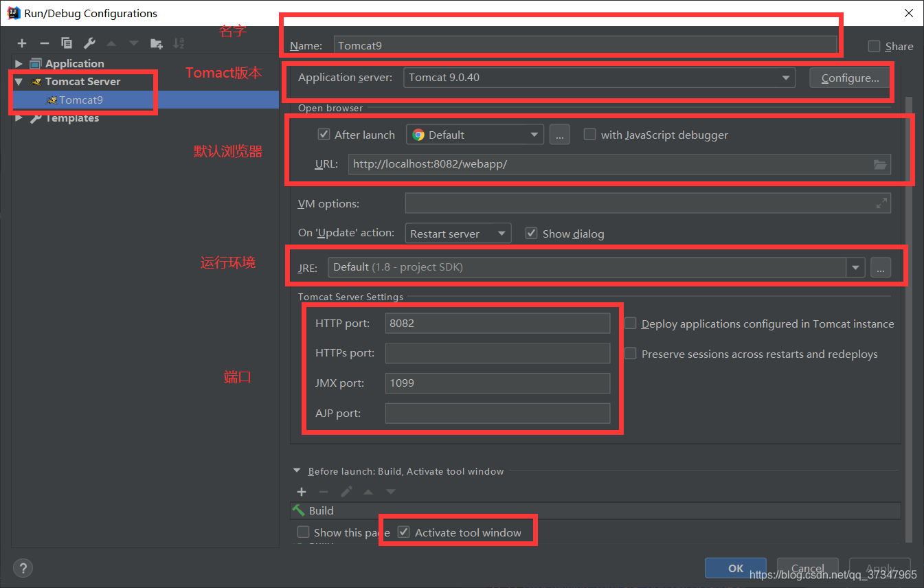Collapse the Before launch section
The height and width of the screenshot is (588, 924).
(x=297, y=471)
